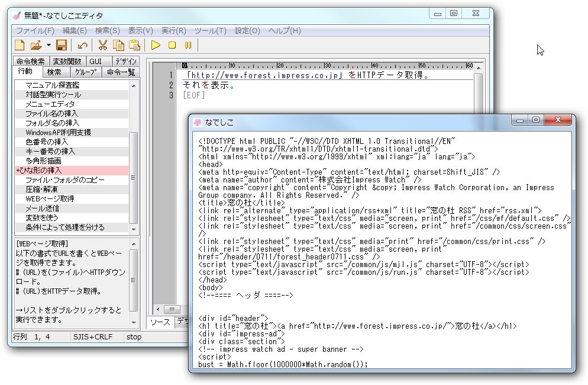Select WEBページ取得 list item
This screenshot has width=588, height=385.
72,198
